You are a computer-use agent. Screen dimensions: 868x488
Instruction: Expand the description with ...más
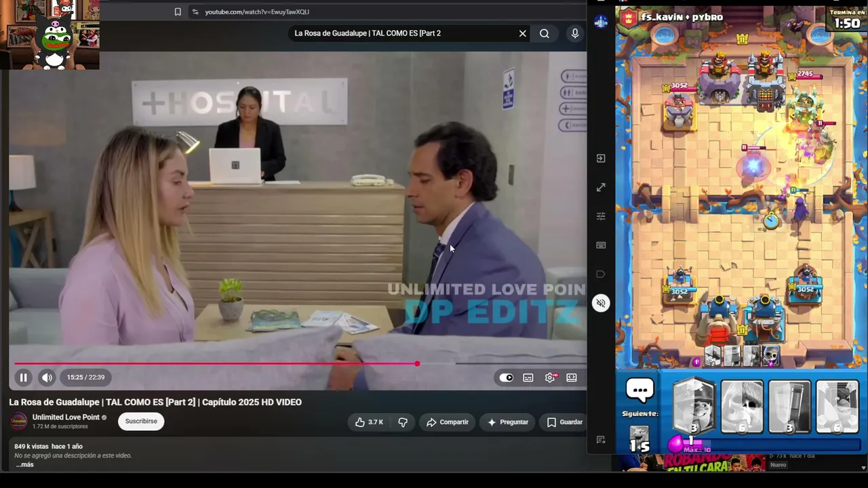[25, 465]
